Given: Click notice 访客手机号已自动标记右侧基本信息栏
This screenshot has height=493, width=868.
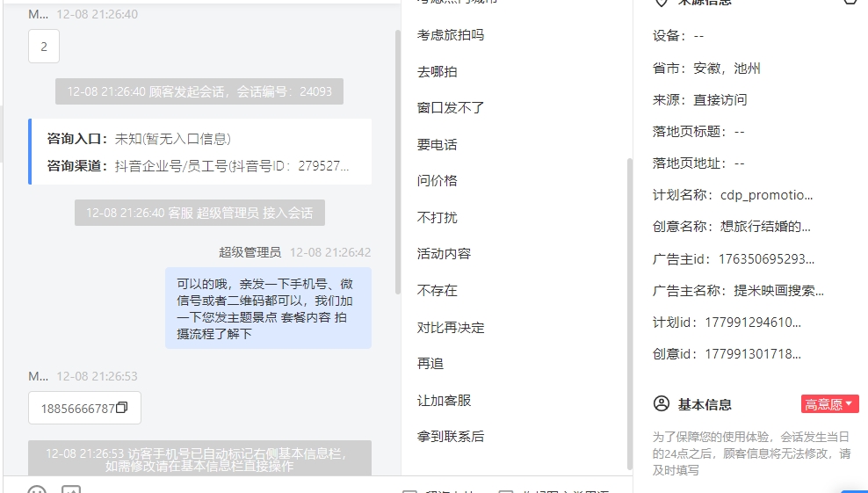Looking at the screenshot, I should (199, 460).
